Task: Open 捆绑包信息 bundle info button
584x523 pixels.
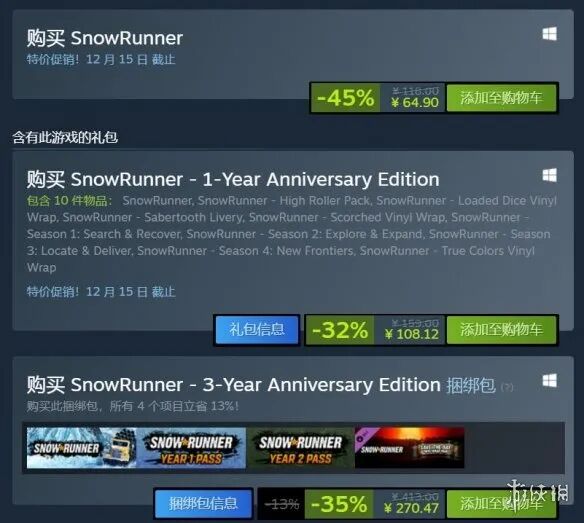Action: click(203, 504)
